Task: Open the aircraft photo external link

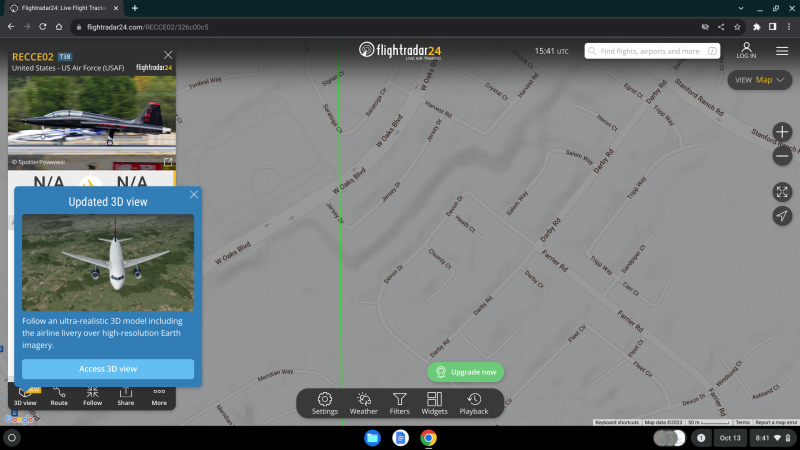Action: [x=168, y=162]
